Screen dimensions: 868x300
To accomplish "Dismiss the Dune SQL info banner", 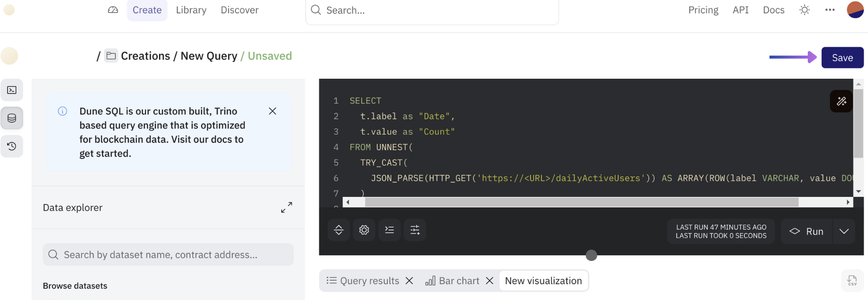I will pyautogui.click(x=272, y=111).
